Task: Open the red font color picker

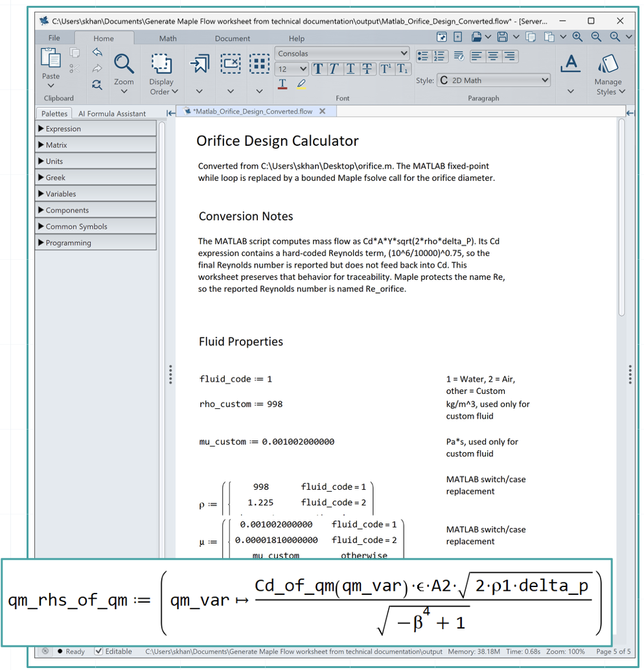Action: (x=282, y=84)
